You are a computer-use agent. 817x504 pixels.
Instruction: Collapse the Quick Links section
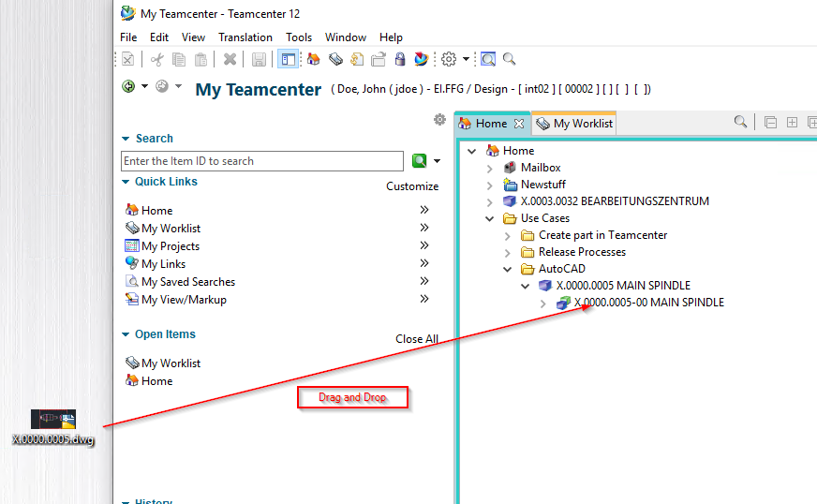click(126, 182)
